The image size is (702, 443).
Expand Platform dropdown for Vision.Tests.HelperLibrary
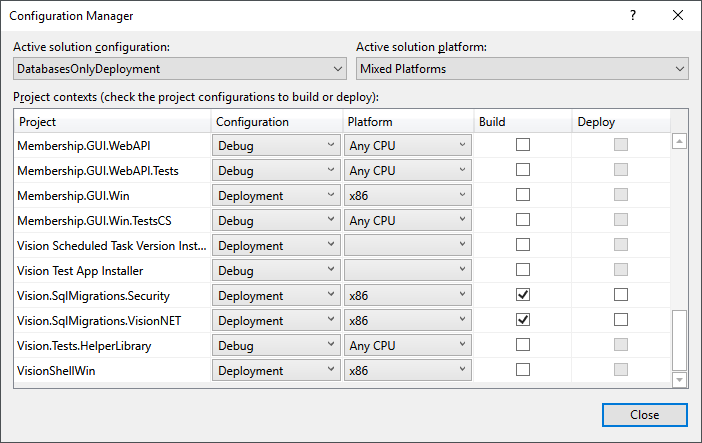[407, 345]
